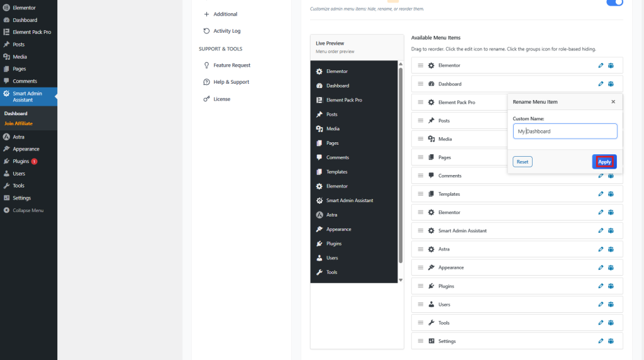
Task: Click drag handle of Plugins menu row
Action: coord(421,286)
